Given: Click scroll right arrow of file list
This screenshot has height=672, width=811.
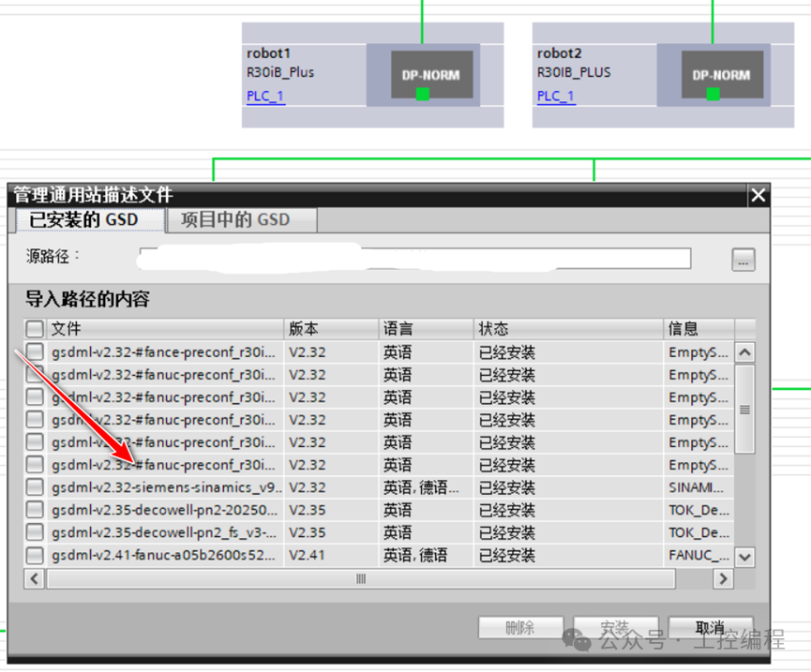Looking at the screenshot, I should [723, 578].
